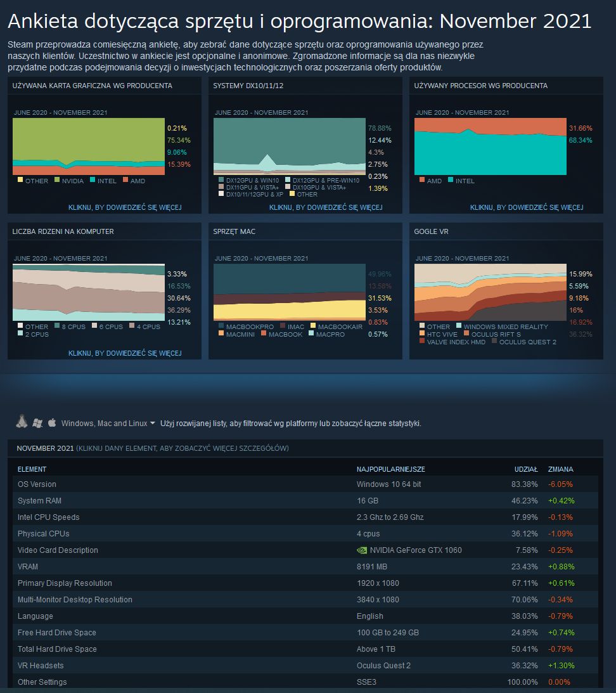Expand the Other Settings row
The height and width of the screenshot is (693, 616).
[305, 682]
